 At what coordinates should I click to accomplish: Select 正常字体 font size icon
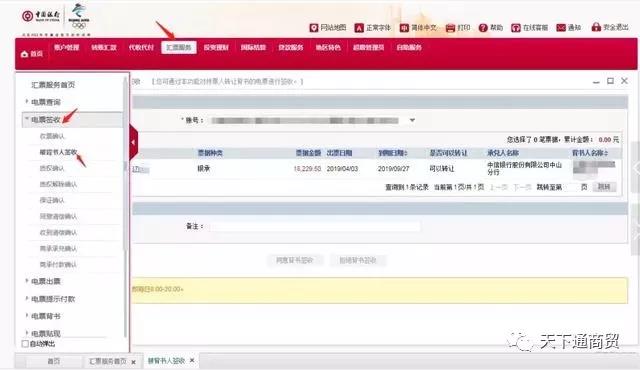(x=359, y=28)
